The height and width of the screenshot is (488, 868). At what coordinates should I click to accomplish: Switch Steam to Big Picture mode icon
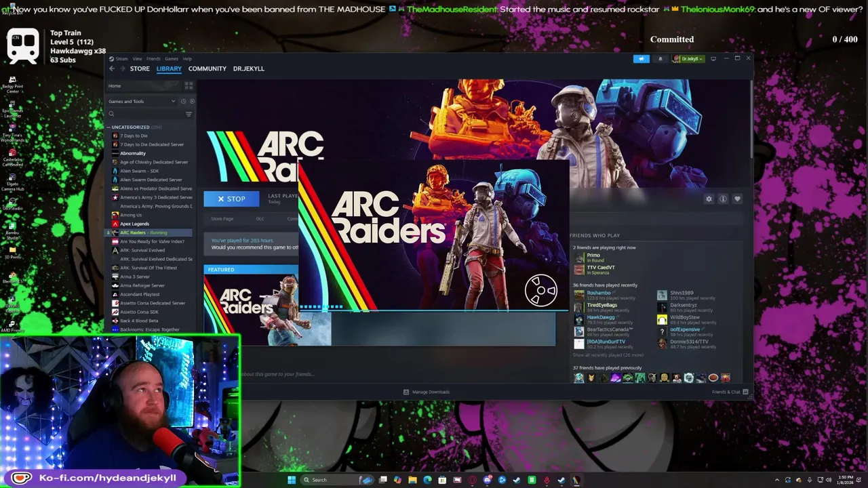(713, 59)
